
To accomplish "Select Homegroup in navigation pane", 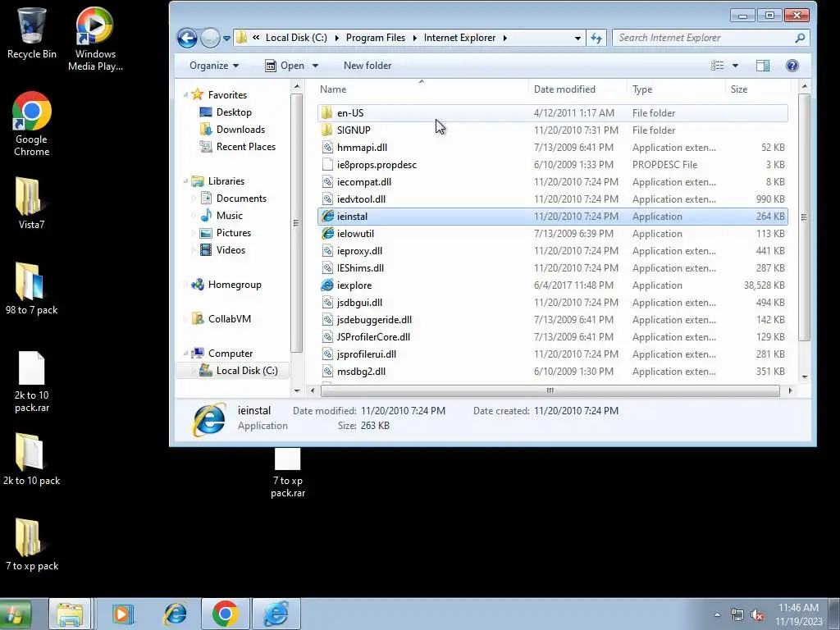I will pos(235,285).
